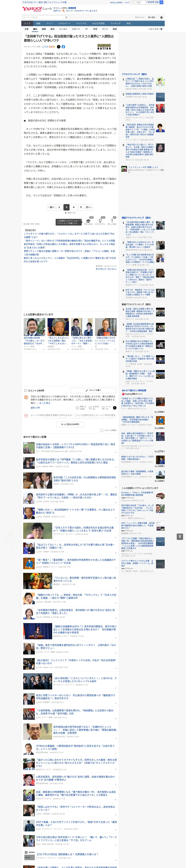186x868 pixels.
Task: Load more with もっと見る(299件) button
Action: point(70,424)
